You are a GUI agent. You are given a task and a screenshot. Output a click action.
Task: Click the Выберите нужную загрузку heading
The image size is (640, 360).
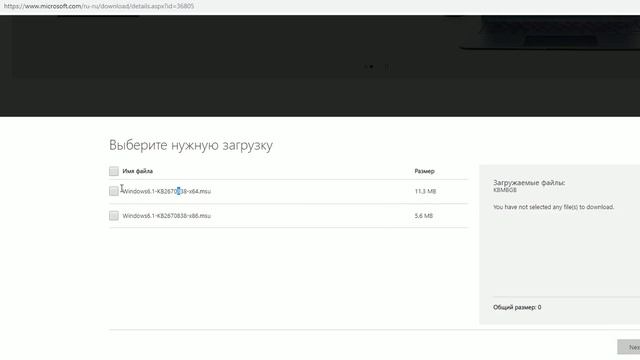coord(191,145)
